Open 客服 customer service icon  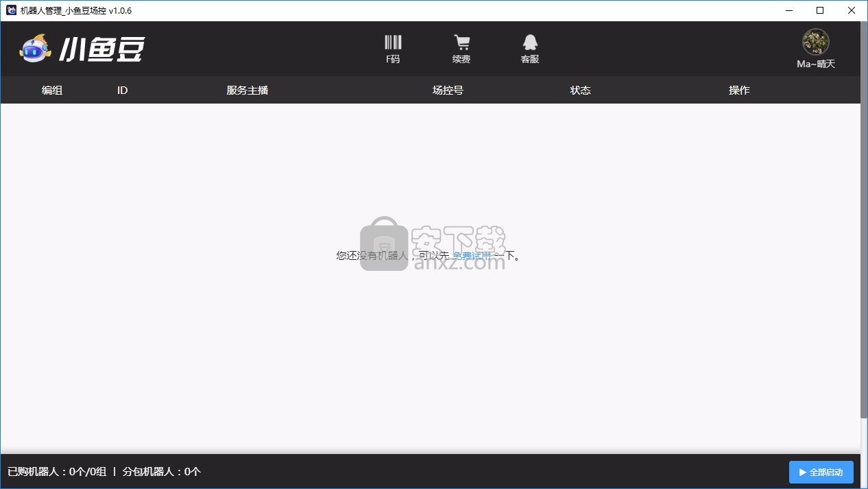pos(530,43)
